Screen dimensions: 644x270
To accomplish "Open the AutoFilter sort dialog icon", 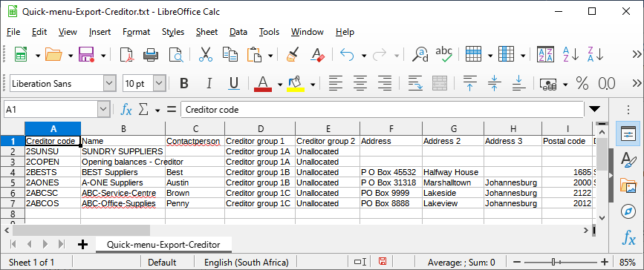I will 546,55.
